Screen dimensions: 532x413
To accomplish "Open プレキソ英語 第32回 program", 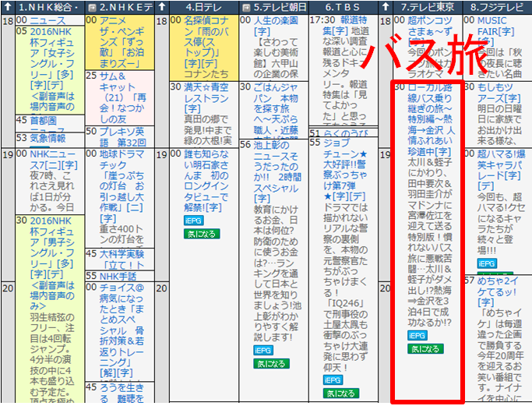I will 122,137.
